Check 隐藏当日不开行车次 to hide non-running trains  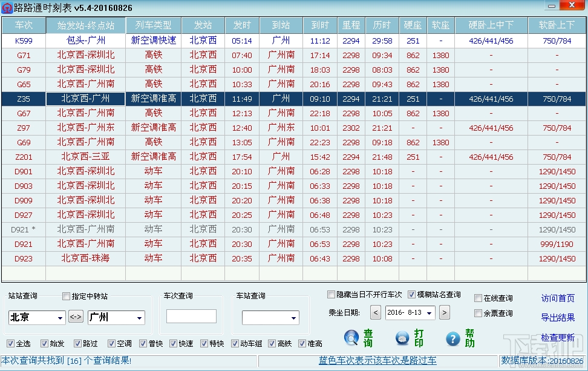coord(330,294)
